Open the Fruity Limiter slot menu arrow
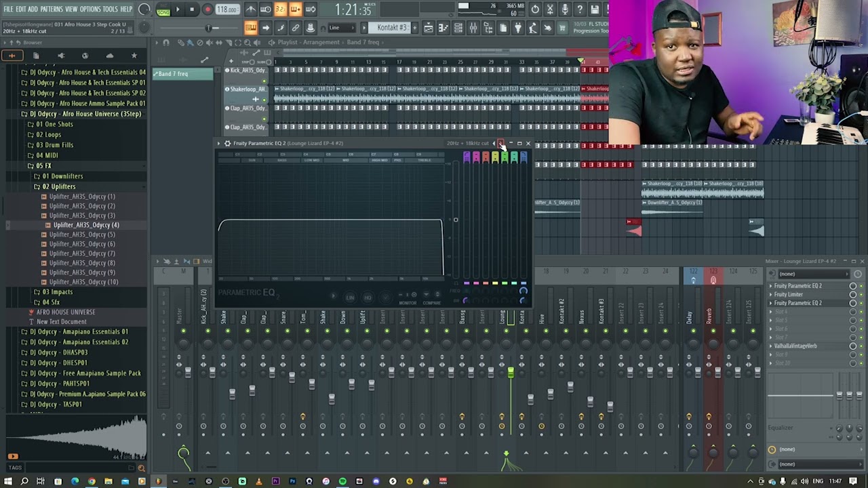The height and width of the screenshot is (488, 868). click(771, 294)
